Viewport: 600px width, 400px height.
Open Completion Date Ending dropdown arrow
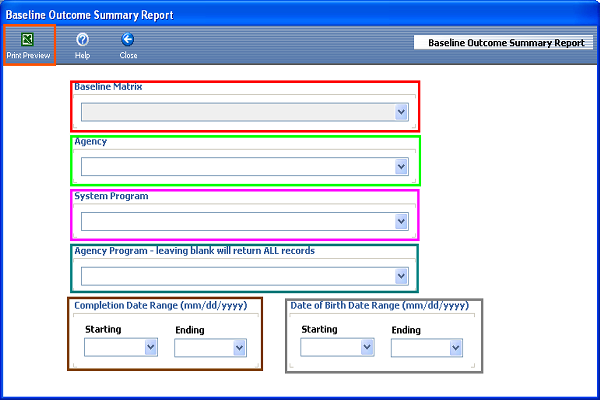[x=240, y=348]
